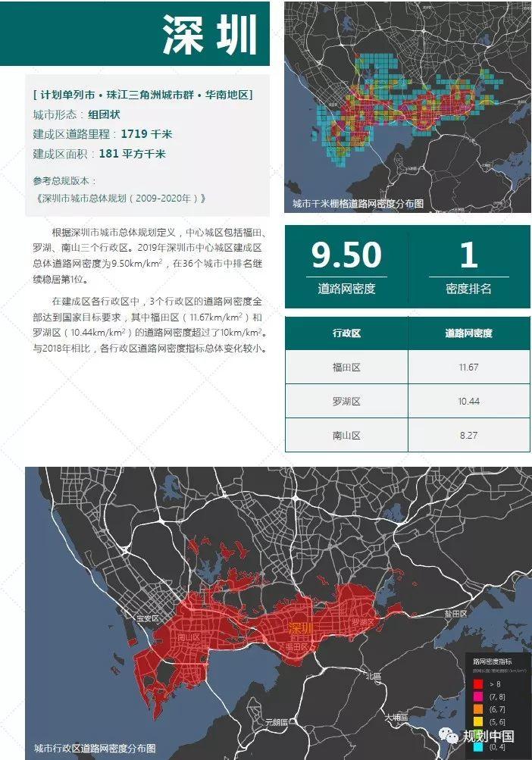Click the 罗湖区 table cell
This screenshot has height=760, width=532.
tap(346, 402)
